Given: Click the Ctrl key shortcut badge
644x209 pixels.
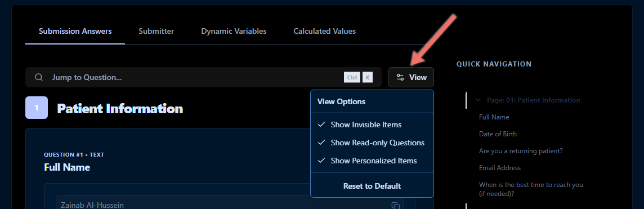Looking at the screenshot, I should [x=352, y=77].
